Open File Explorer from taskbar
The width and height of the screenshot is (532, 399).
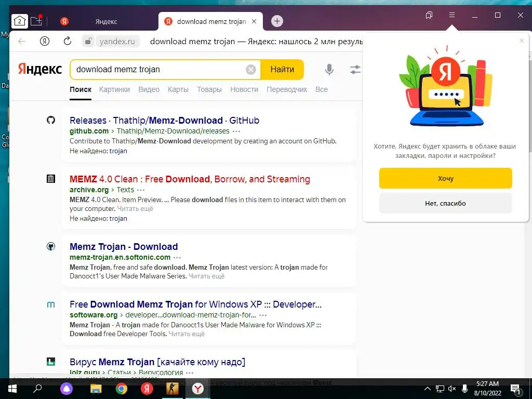pyautogui.click(x=96, y=389)
